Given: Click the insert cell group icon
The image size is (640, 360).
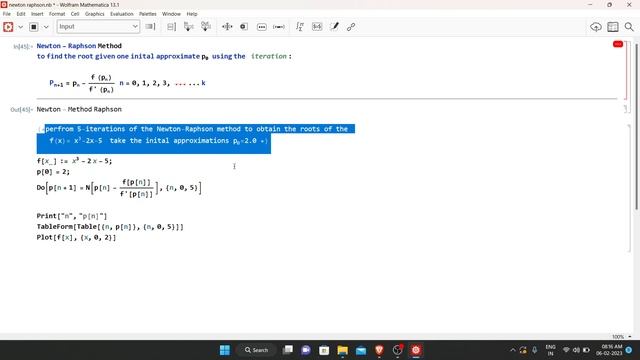Looking at the screenshot, I should (x=206, y=27).
